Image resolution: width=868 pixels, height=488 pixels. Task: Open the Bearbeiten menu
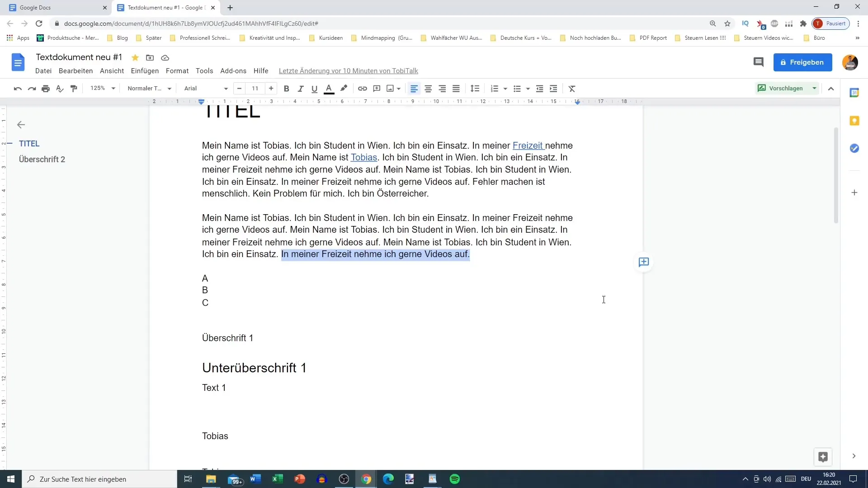pyautogui.click(x=75, y=70)
